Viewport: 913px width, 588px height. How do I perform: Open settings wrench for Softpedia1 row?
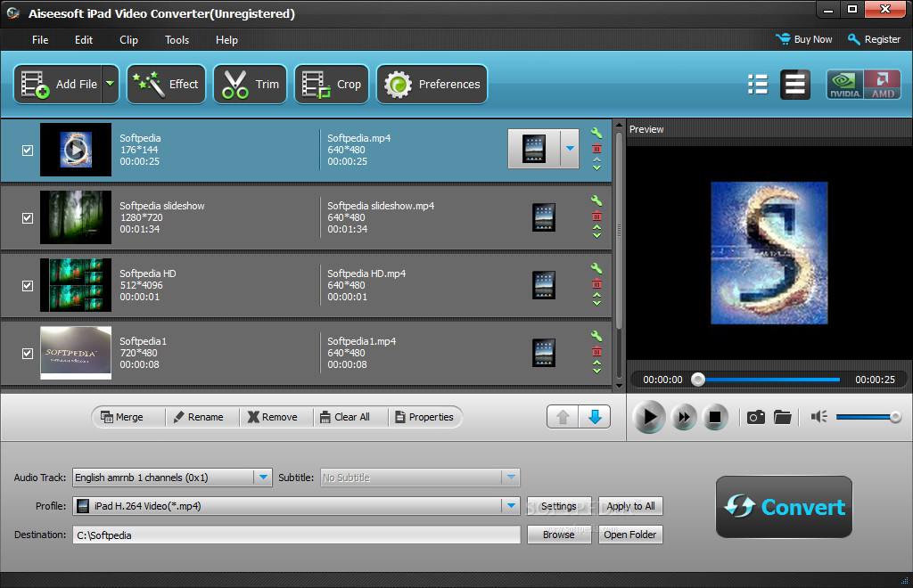tap(596, 336)
